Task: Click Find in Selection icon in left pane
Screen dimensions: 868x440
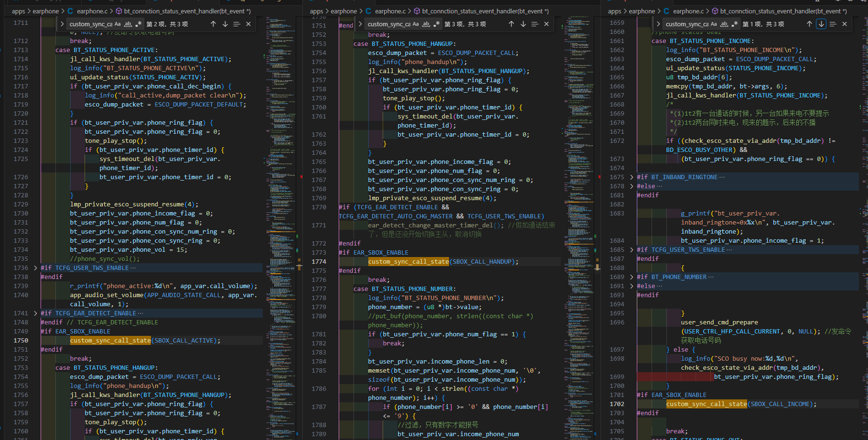Action: pos(236,24)
